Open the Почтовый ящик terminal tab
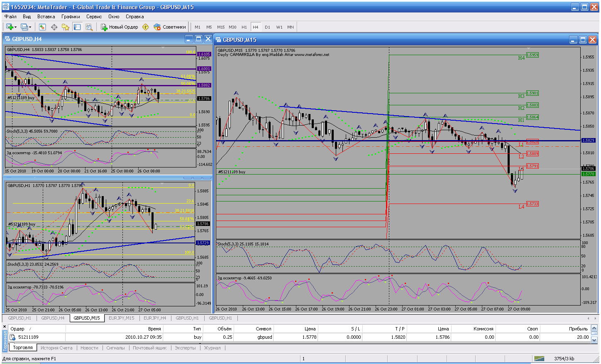601x364 pixels. (149, 348)
